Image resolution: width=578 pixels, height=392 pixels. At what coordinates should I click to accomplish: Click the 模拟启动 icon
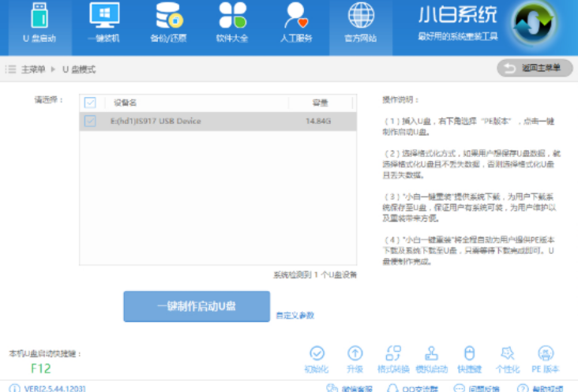[x=431, y=358]
